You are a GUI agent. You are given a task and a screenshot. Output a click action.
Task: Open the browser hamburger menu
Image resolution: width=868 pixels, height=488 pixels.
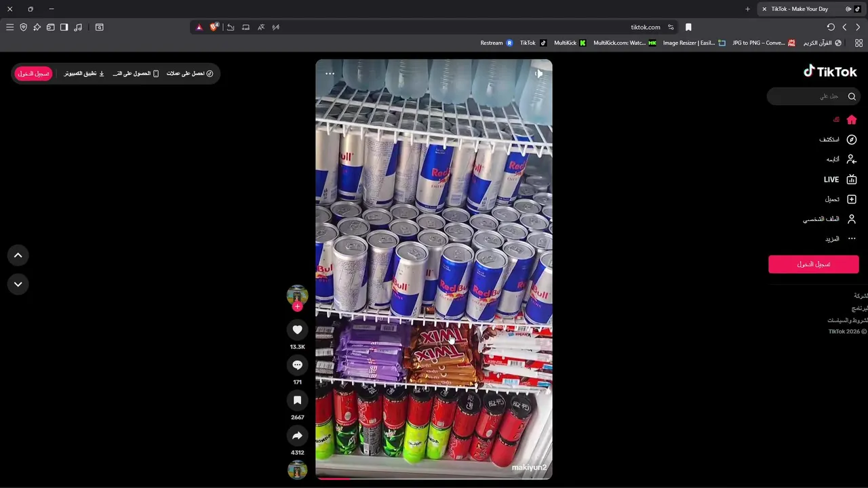click(9, 27)
